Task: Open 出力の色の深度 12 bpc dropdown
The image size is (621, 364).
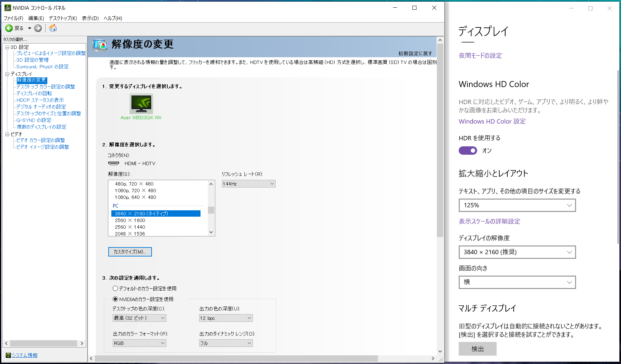Action: [226, 318]
